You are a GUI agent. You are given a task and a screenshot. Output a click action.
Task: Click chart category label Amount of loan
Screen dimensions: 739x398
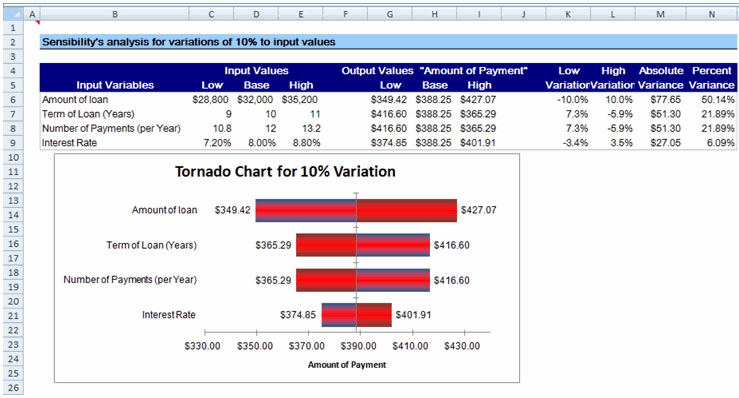[164, 210]
